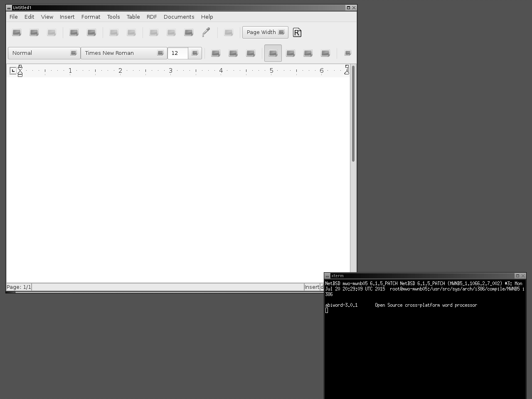532x399 pixels.
Task: Click the tab-stop type L button on ruler
Action: click(x=13, y=71)
